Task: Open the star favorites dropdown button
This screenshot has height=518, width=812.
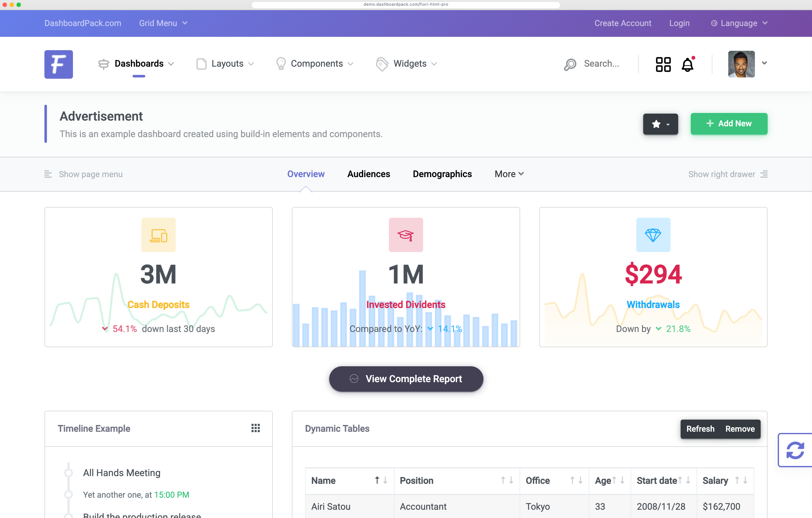Action: point(660,124)
